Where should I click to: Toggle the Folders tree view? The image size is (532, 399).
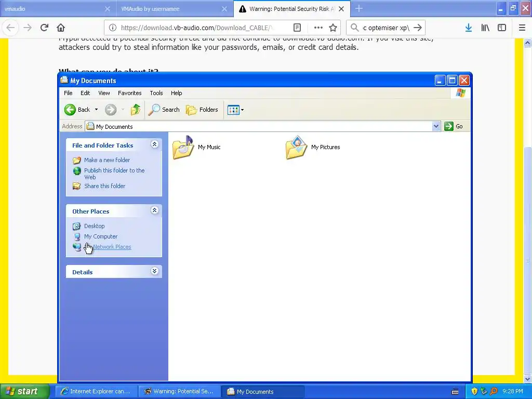202,110
